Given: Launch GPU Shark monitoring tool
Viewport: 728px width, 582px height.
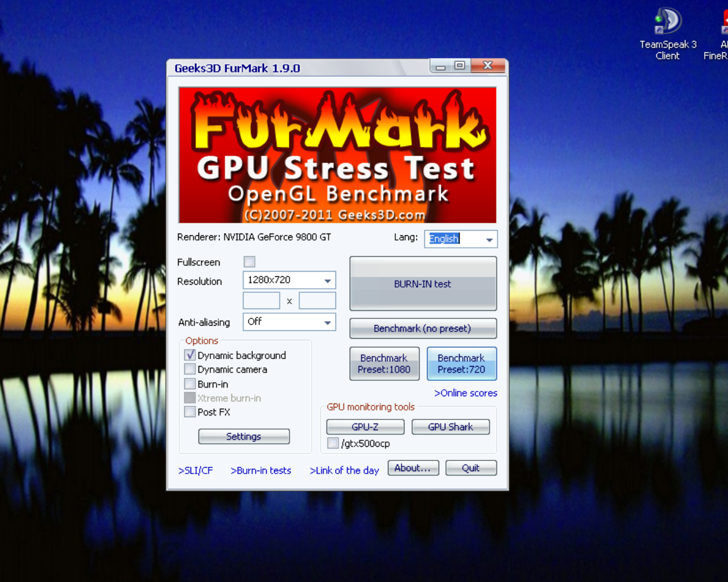Looking at the screenshot, I should click(x=450, y=427).
